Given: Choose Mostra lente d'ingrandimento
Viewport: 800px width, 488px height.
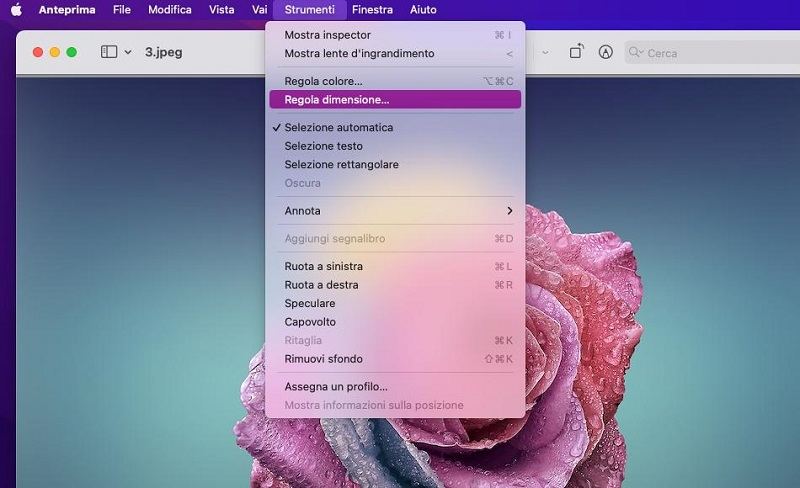Looking at the screenshot, I should point(395,53).
